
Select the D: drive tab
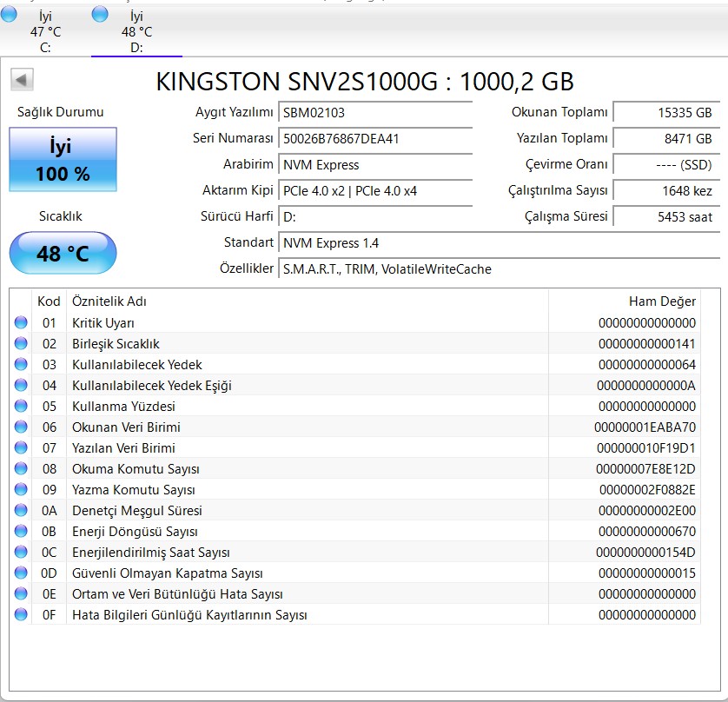pyautogui.click(x=136, y=32)
